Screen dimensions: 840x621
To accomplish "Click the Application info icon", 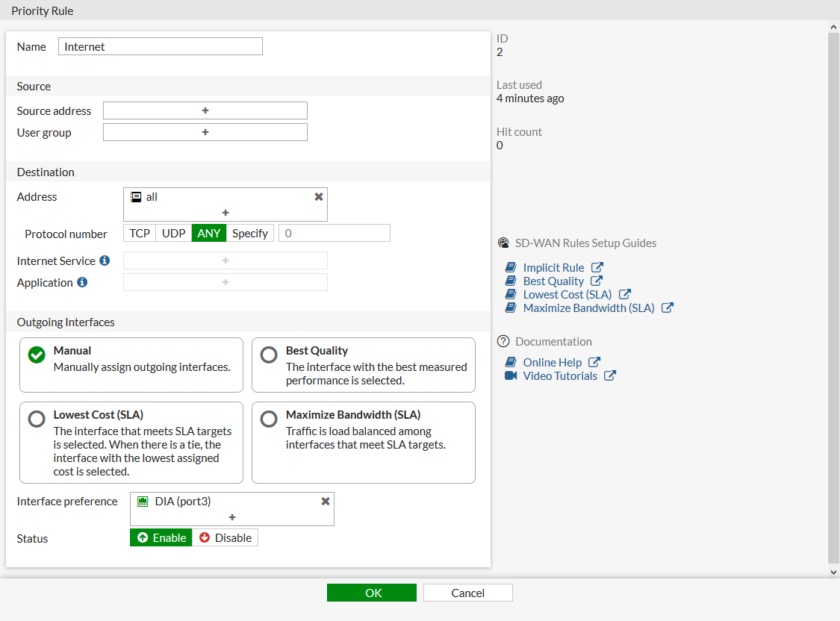I will [82, 282].
